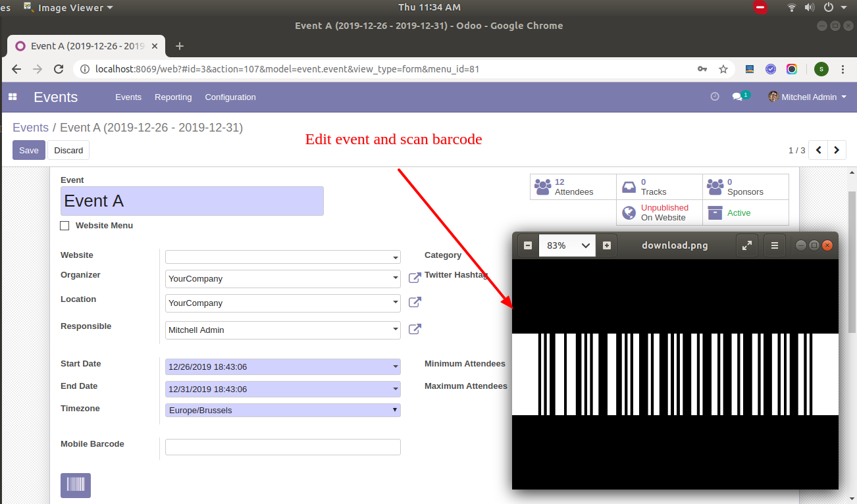Screen dimensions: 857x504
Task: Save the event form
Action: coord(29,150)
